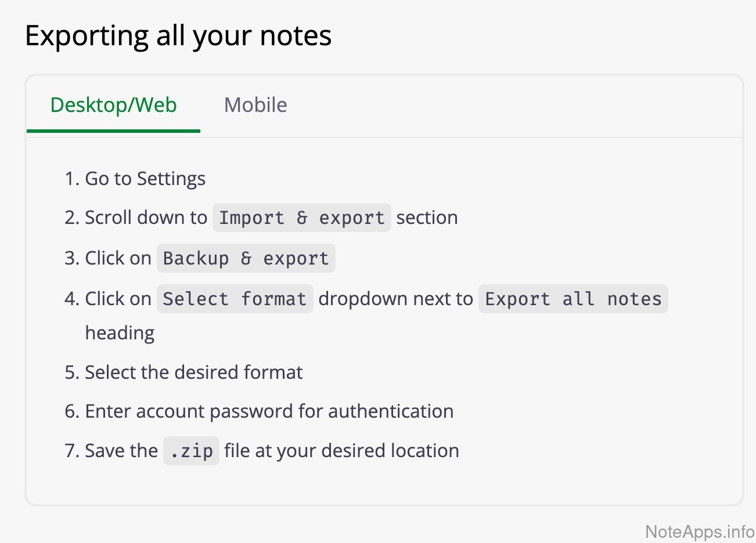Click the NoteApps.info watermark text
This screenshot has width=756, height=543.
699,531
